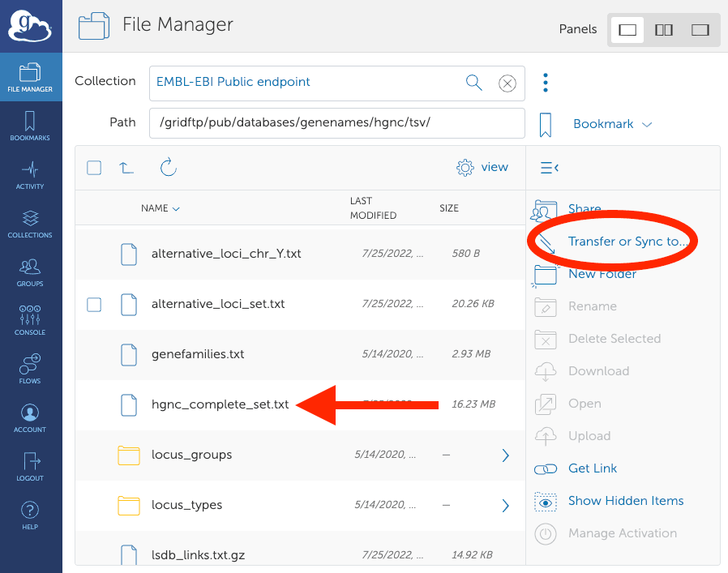Screen dimensions: 728x573
Task: Choose Get Link from the actions menu
Action: coord(592,468)
